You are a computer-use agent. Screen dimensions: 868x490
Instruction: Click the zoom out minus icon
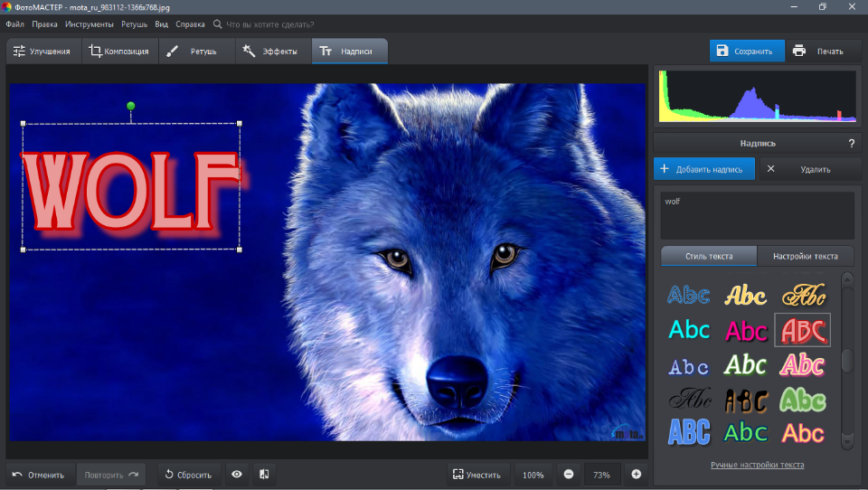click(x=569, y=475)
